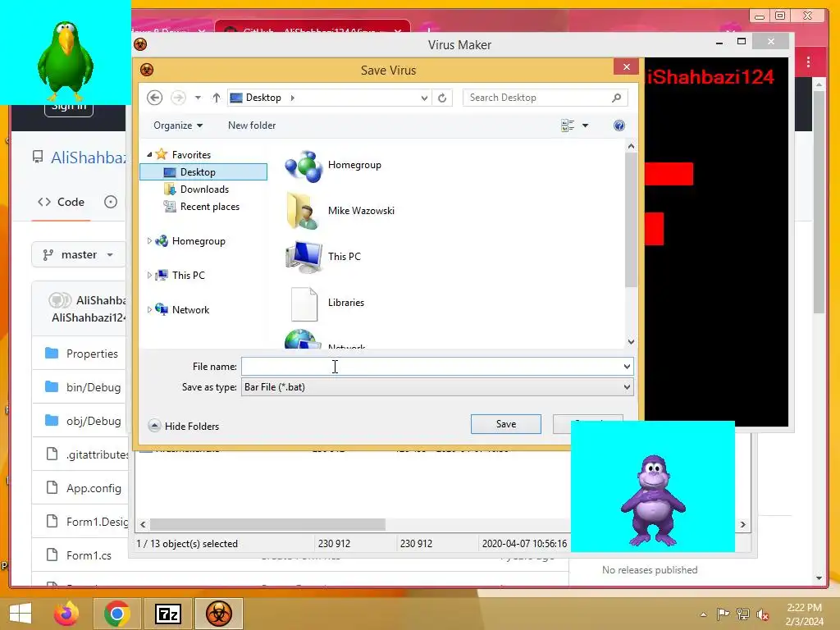This screenshot has height=630, width=840.
Task: Open Action Center flag icon
Action: [723, 614]
